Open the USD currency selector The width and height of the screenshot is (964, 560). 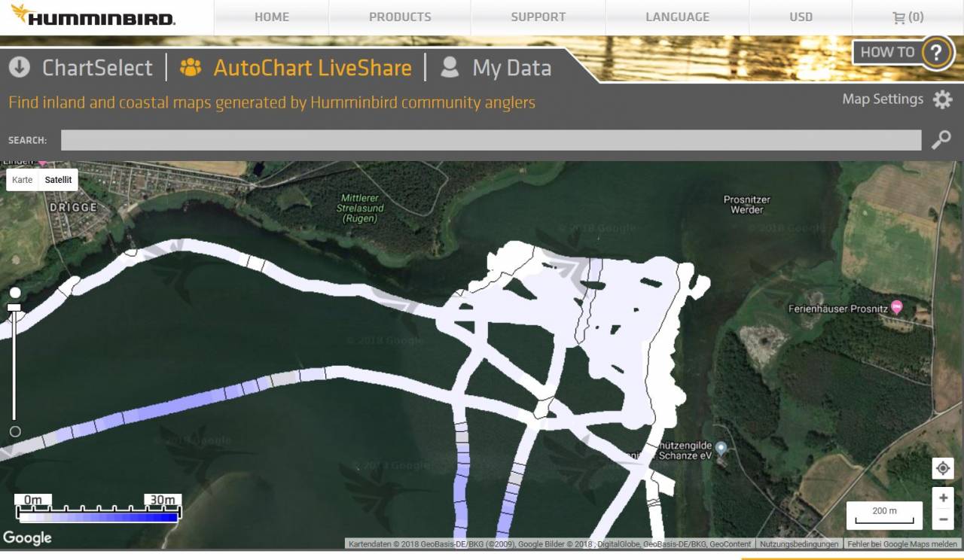click(801, 17)
